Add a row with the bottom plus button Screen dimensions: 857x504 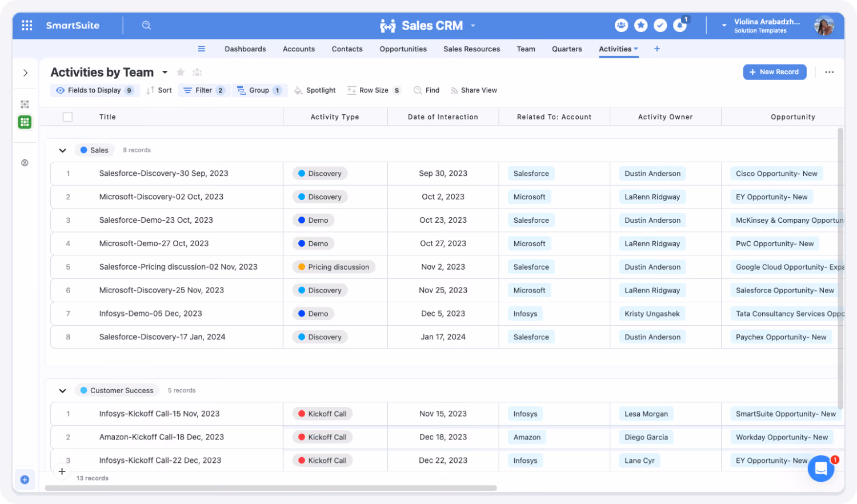point(62,471)
